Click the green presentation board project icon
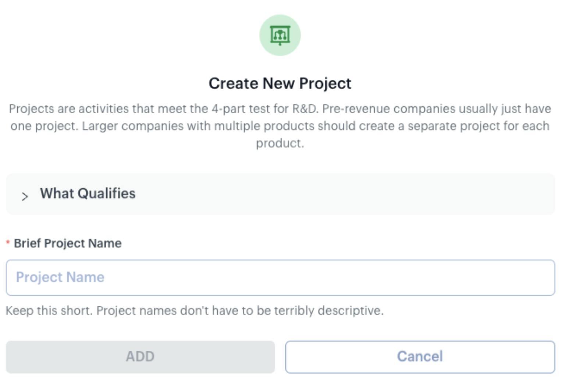Image resolution: width=562 pixels, height=392 pixels. coord(280,35)
